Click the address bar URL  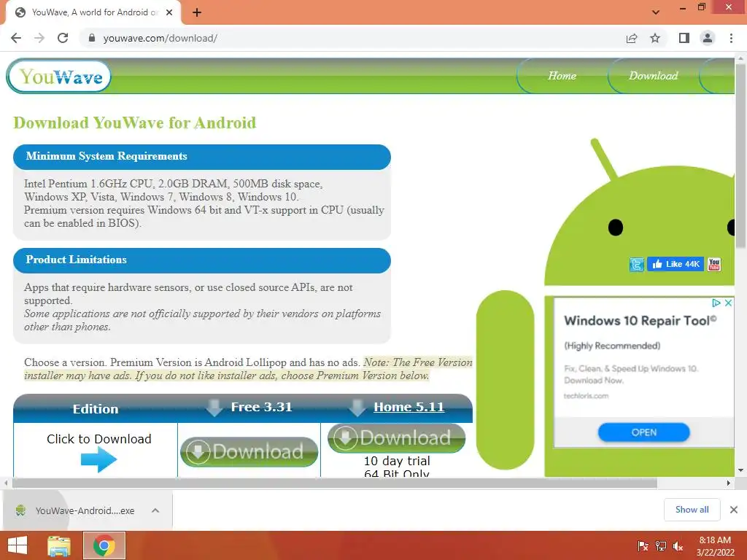[160, 38]
